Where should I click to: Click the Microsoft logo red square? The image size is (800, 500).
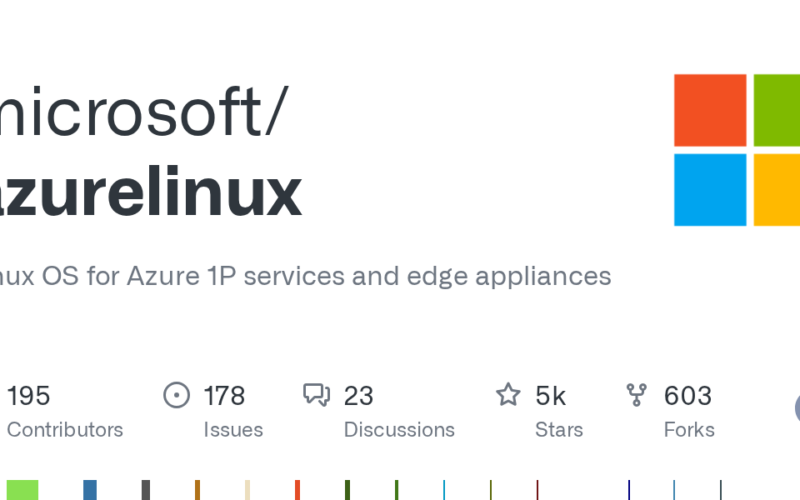(x=710, y=110)
